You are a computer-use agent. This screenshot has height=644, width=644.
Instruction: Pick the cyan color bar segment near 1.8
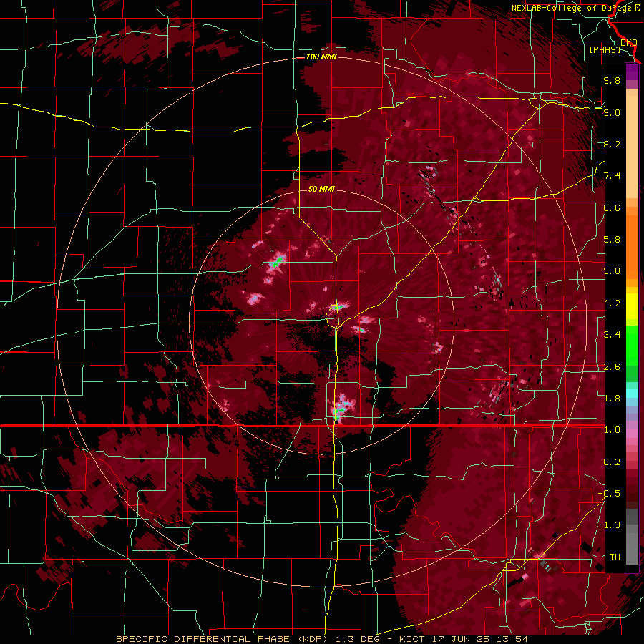[632, 394]
